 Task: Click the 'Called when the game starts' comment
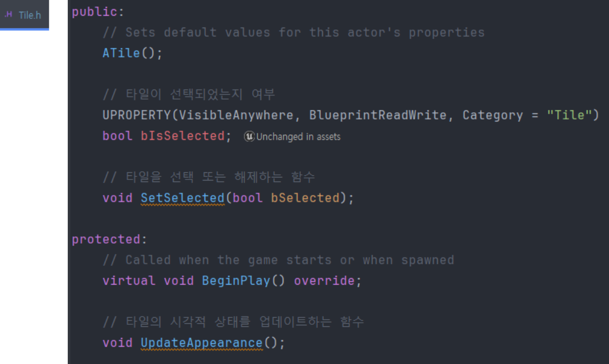coord(278,260)
